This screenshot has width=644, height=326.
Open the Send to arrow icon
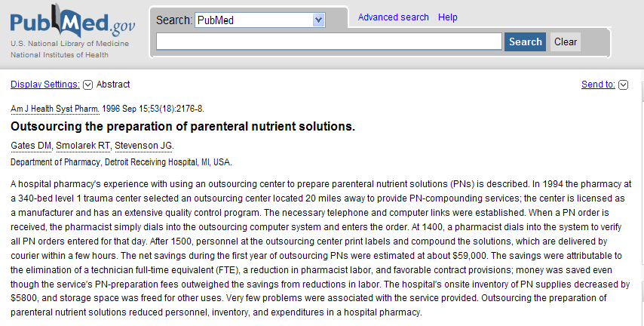(x=623, y=85)
